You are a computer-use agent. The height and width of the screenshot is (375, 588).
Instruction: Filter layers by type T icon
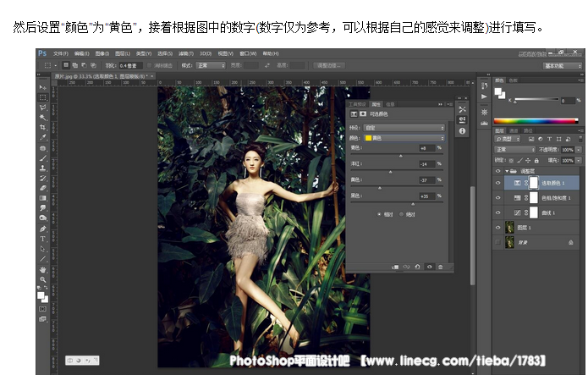coord(549,139)
